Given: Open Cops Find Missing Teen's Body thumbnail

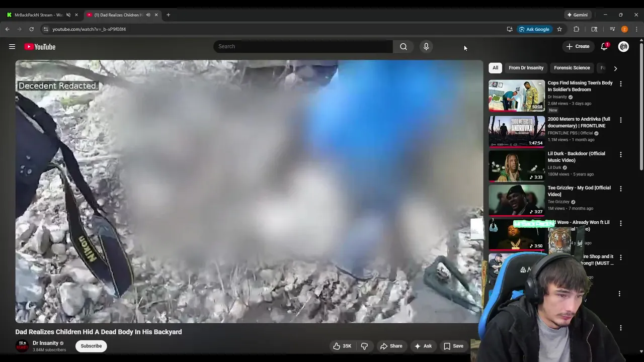Looking at the screenshot, I should pos(517,96).
